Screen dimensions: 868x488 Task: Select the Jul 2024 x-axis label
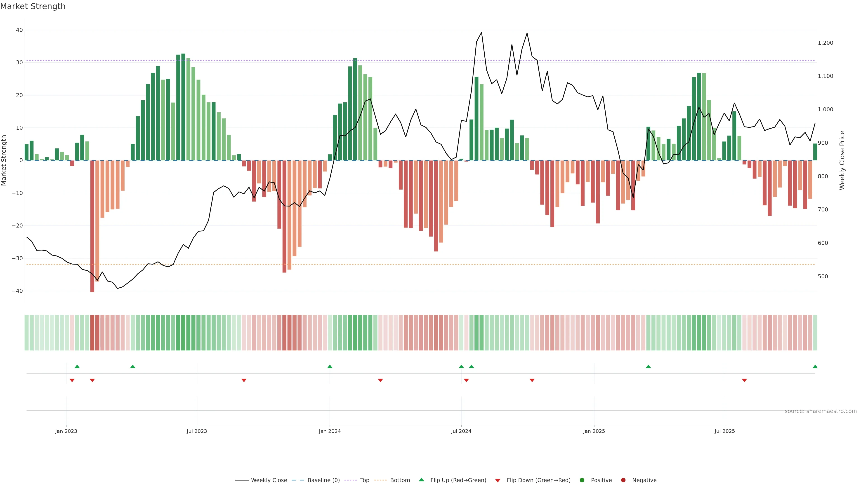461,431
